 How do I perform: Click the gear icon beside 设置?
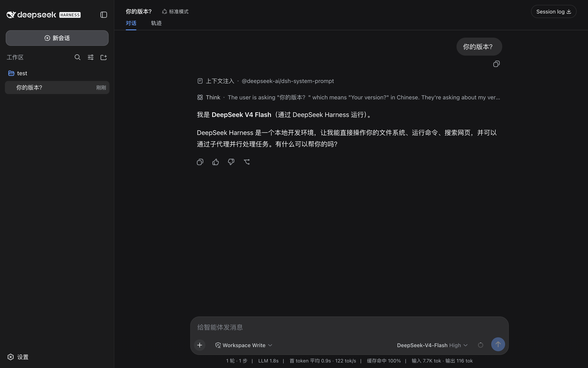pos(10,357)
